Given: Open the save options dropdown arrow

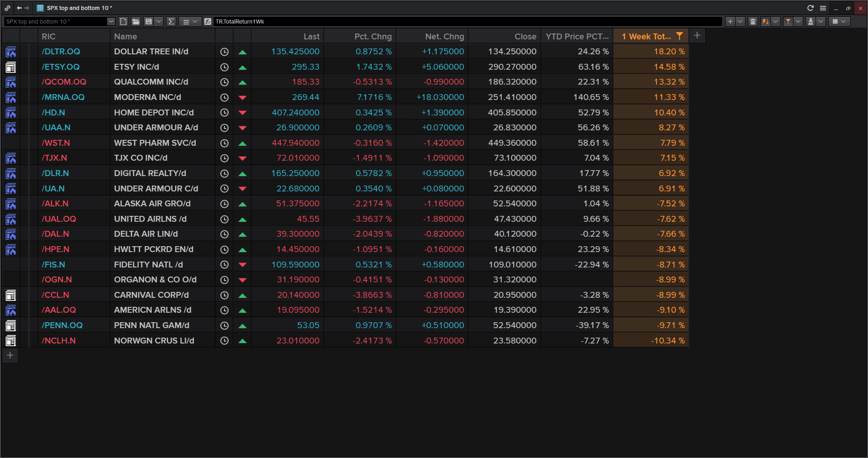Looking at the screenshot, I should (x=158, y=21).
